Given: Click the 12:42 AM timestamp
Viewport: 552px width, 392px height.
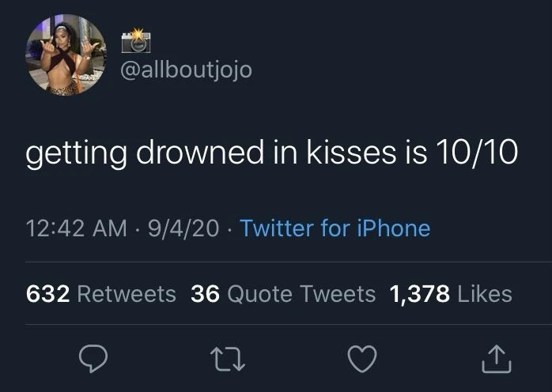Looking at the screenshot, I should [76, 228].
